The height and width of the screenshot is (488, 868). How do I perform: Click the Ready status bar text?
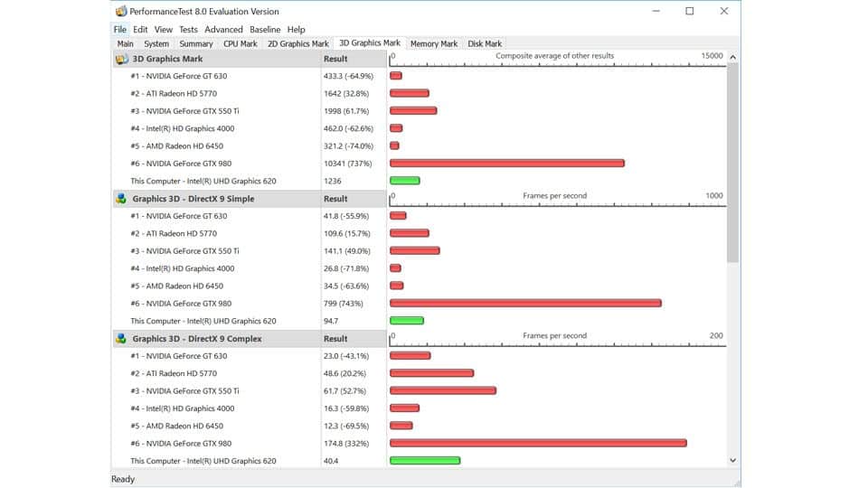click(123, 479)
